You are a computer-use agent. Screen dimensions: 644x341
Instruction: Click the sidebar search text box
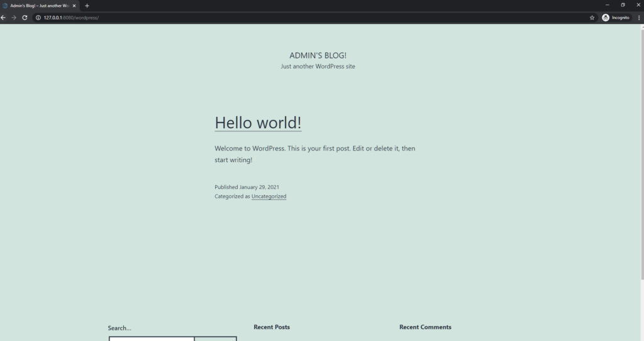[x=152, y=338]
